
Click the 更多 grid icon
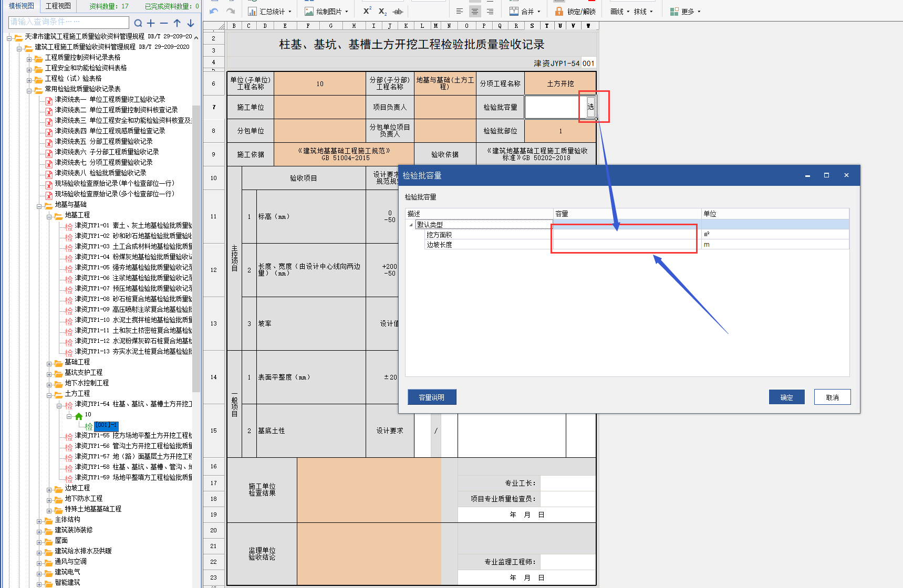point(674,11)
